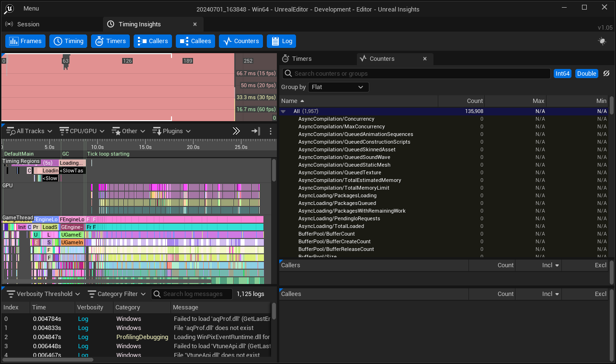Toggle the Double counter filter

586,73
